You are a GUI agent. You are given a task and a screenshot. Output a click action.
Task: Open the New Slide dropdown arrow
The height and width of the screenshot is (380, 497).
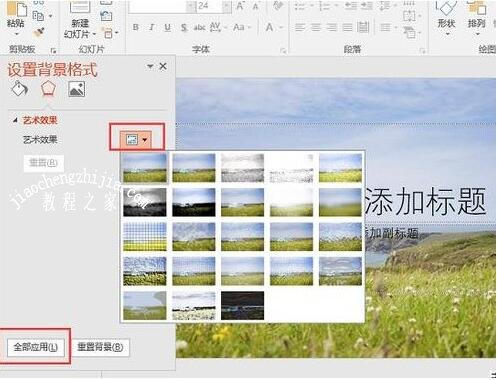[x=94, y=34]
